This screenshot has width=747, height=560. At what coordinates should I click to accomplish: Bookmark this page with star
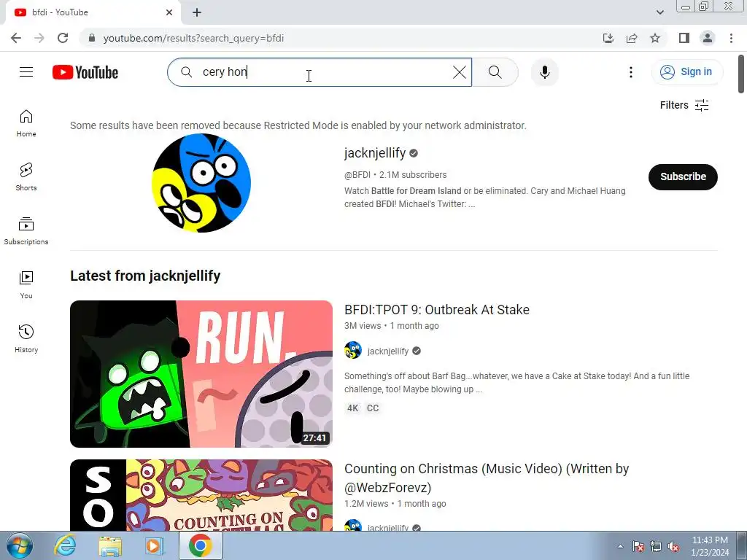pos(655,38)
